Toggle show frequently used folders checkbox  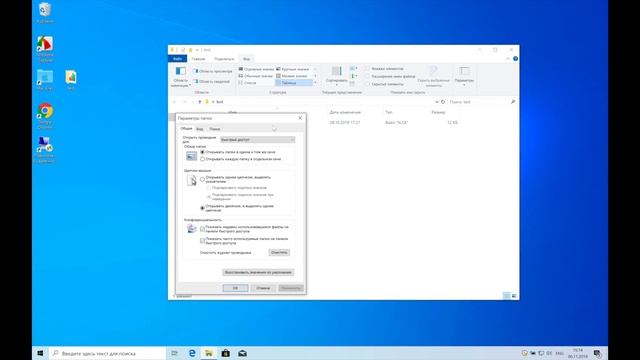point(202,241)
